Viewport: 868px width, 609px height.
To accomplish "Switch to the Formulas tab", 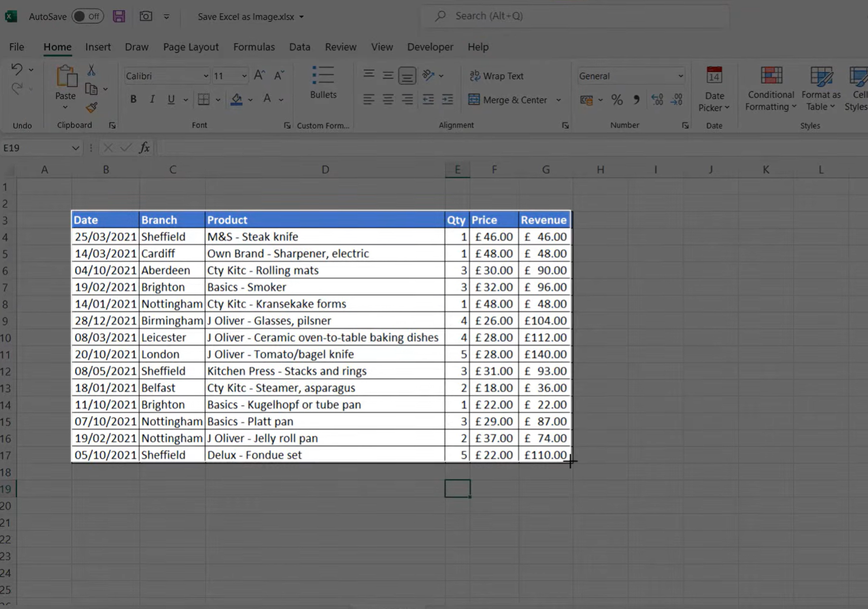I will click(254, 47).
